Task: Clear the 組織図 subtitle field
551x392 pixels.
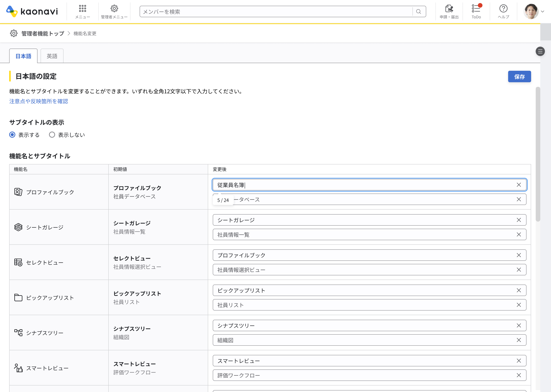Action: pyautogui.click(x=519, y=340)
